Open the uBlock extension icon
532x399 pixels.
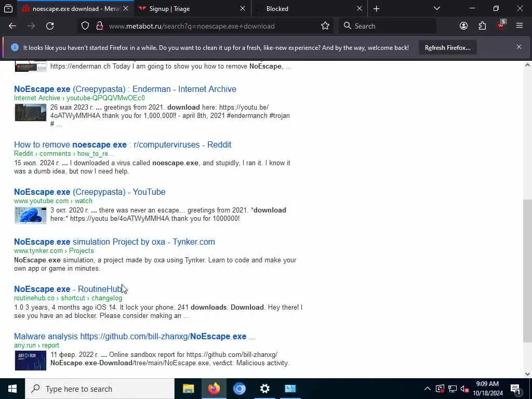click(501, 25)
